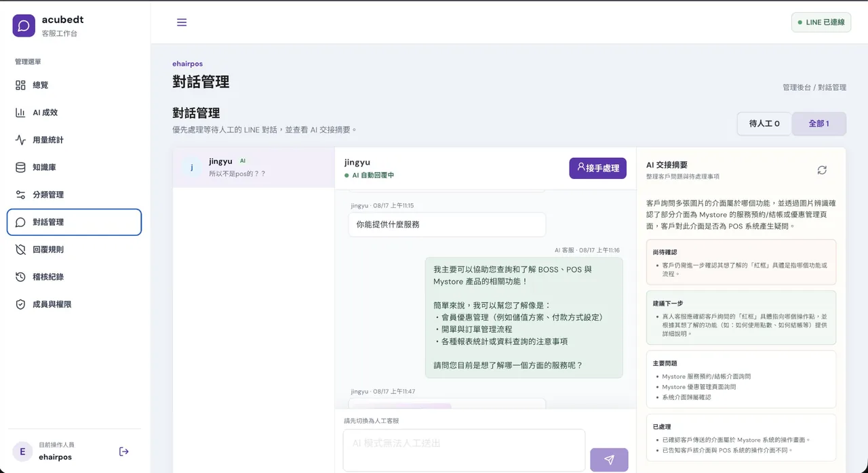The image size is (868, 473).
Task: Click the send paper-plane button
Action: click(x=609, y=459)
